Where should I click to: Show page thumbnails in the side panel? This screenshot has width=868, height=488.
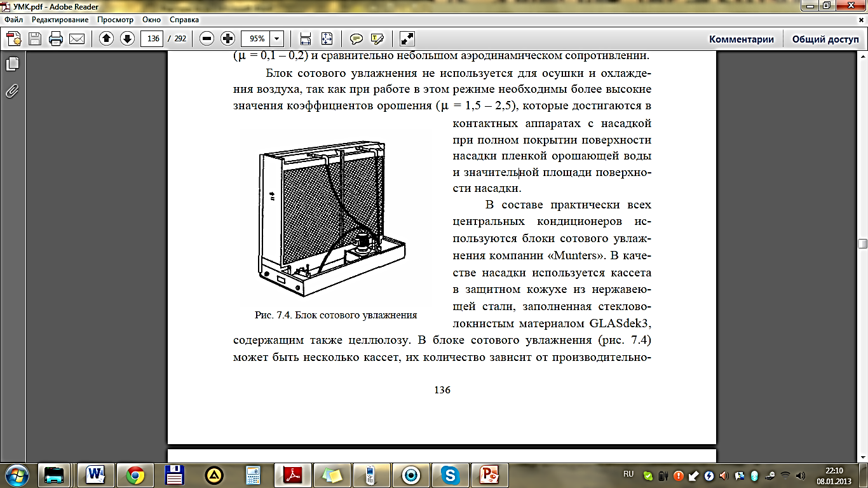(x=12, y=64)
